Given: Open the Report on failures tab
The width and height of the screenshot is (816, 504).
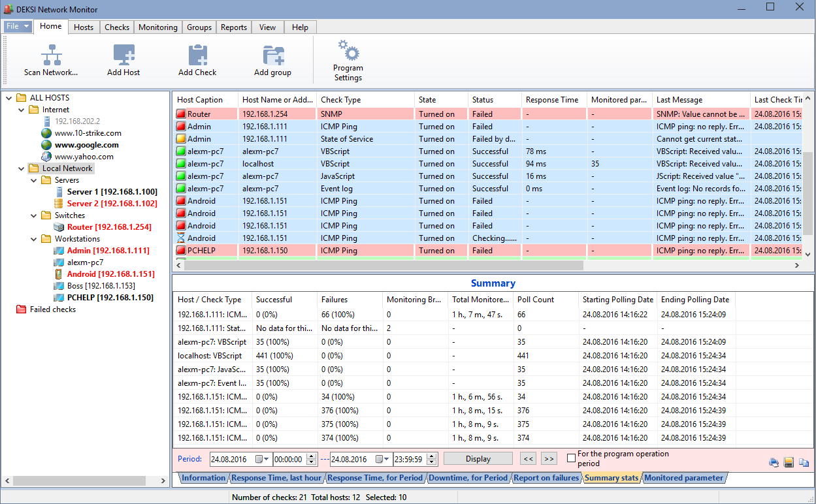Looking at the screenshot, I should point(546,478).
